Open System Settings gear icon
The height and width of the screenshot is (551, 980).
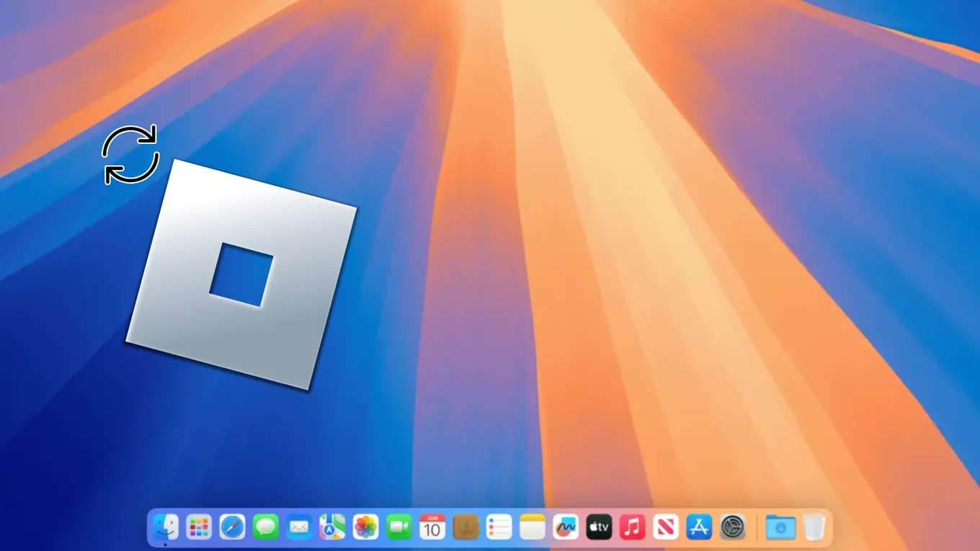pos(733,527)
